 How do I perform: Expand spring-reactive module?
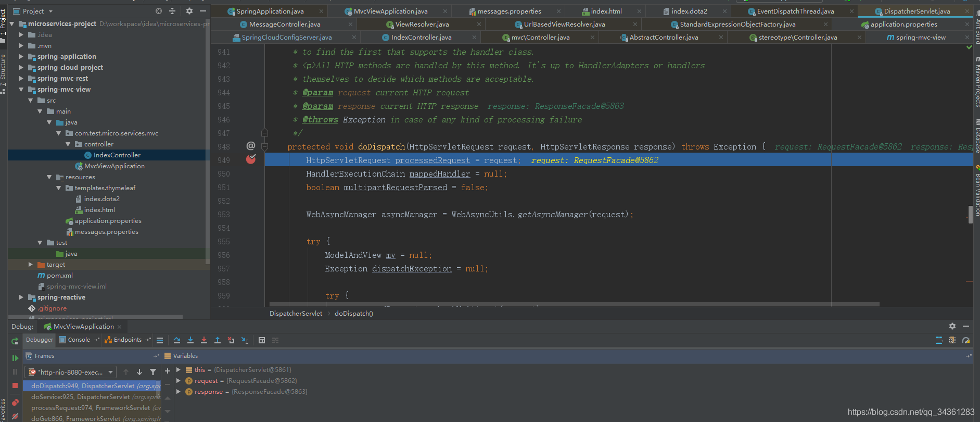pyautogui.click(x=21, y=297)
